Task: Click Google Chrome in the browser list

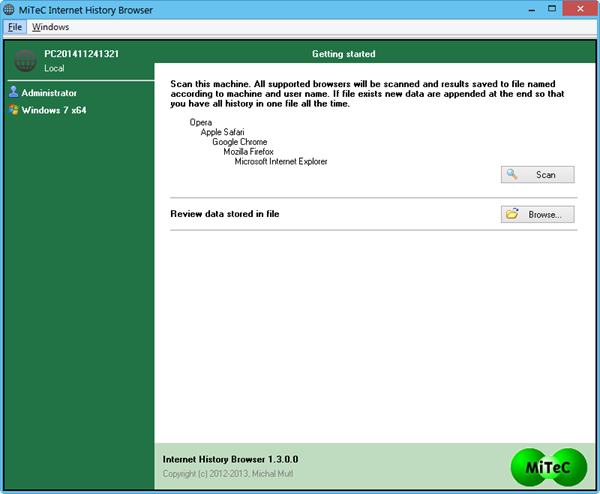Action: (240, 142)
